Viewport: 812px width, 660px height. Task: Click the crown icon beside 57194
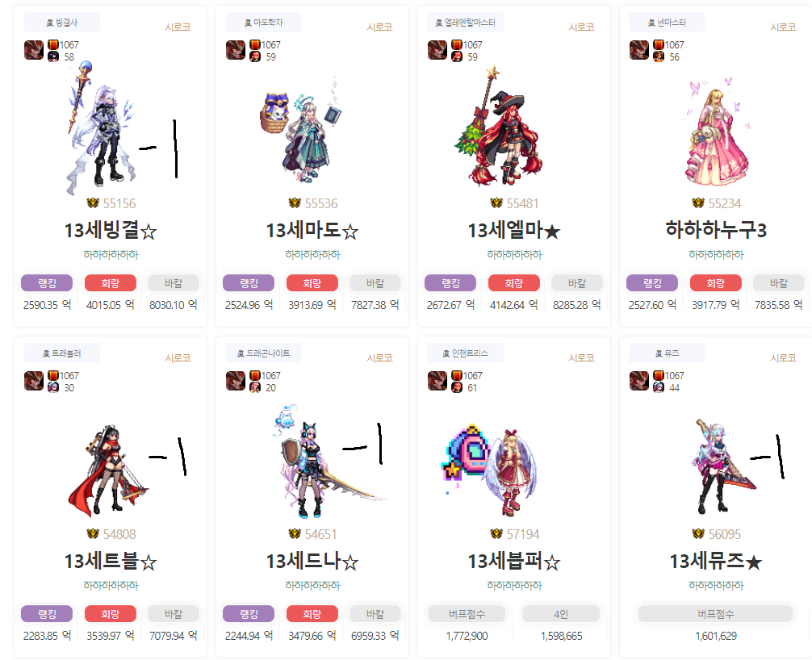coord(496,533)
